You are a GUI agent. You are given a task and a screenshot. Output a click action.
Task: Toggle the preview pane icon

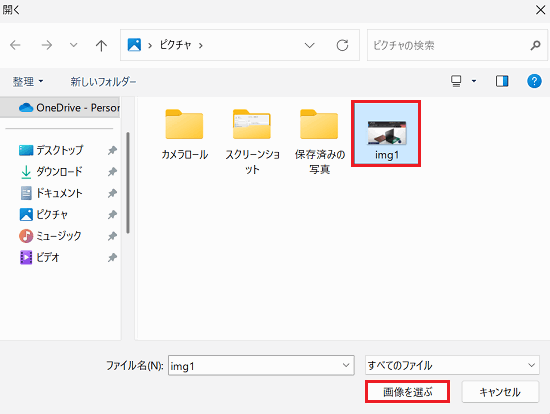(x=502, y=81)
